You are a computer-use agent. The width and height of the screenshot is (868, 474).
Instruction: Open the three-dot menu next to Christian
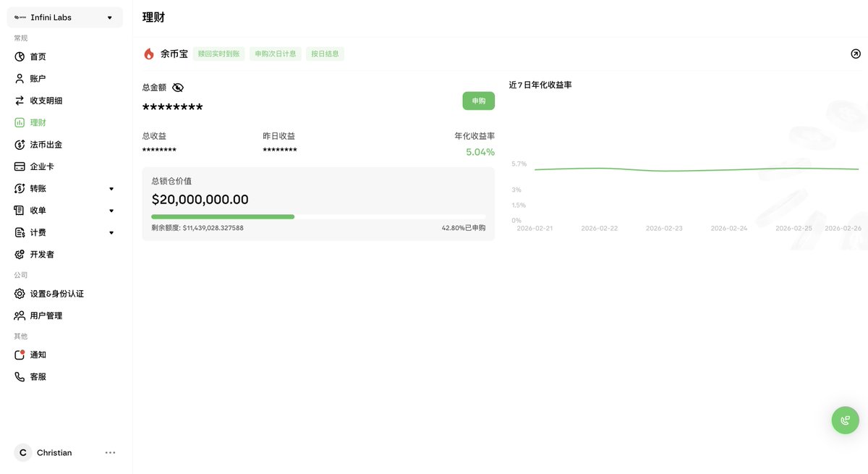(x=110, y=452)
